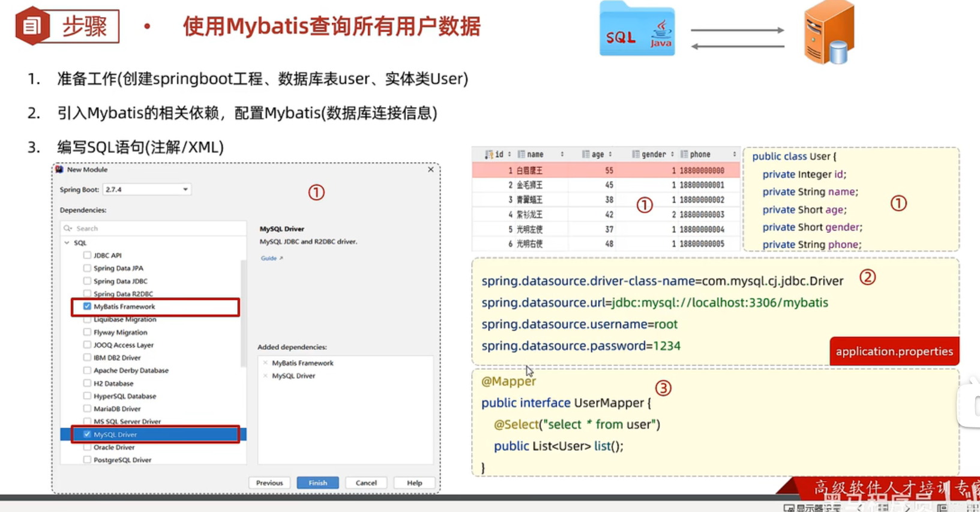Click the IntelliJ icon in New Module title bar
The width and height of the screenshot is (980, 512).
[59, 170]
